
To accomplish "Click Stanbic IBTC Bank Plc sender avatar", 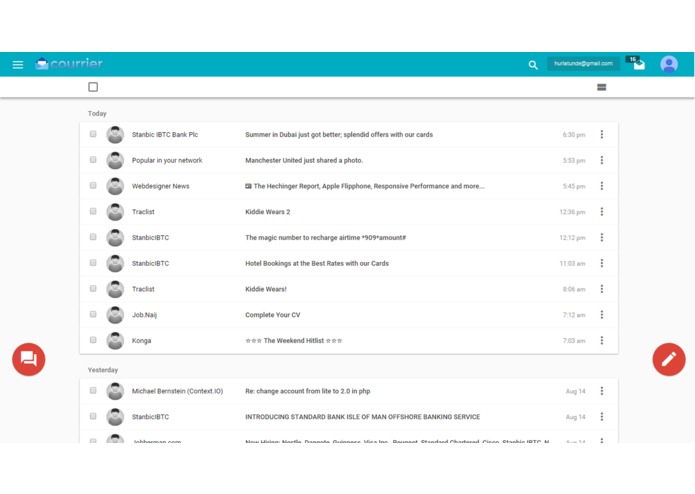I will tap(115, 135).
